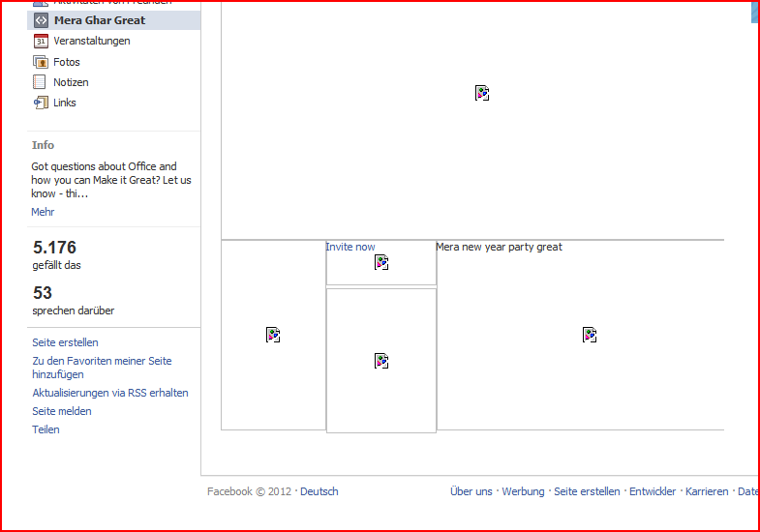Viewport: 760px width, 532px height.
Task: Click Seite melden link
Action: [x=62, y=411]
